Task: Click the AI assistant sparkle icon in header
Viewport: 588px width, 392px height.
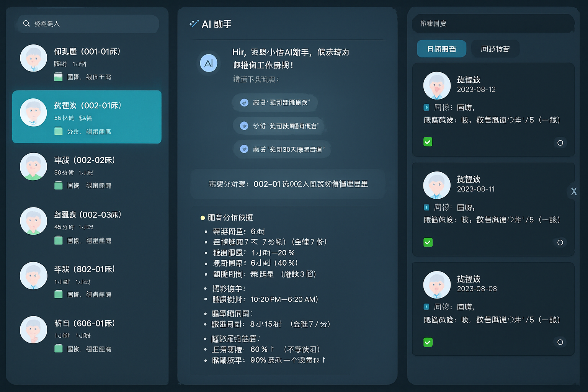Action: pos(194,23)
